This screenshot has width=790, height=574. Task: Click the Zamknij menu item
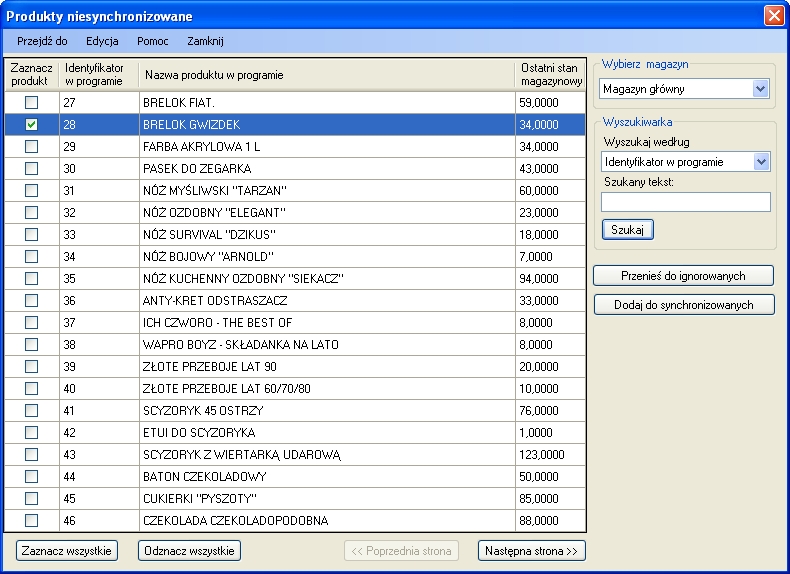coord(205,41)
